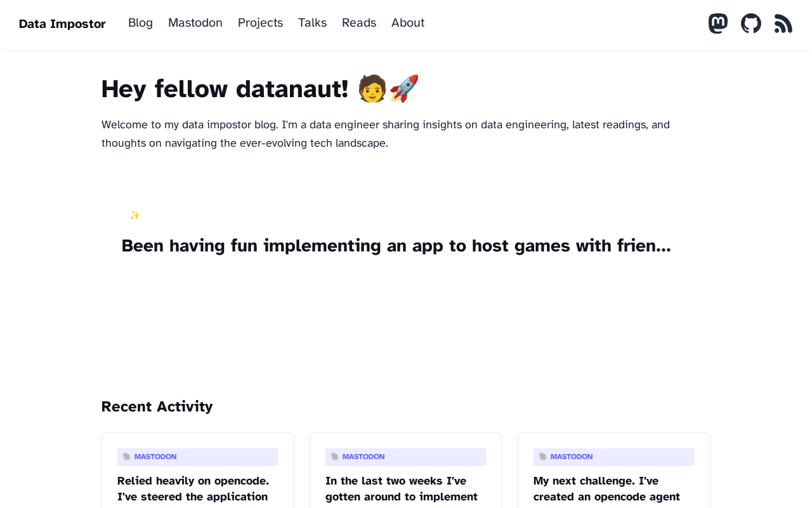The height and width of the screenshot is (508, 812).
Task: Go to the Data Impostor home link
Action: 62,24
